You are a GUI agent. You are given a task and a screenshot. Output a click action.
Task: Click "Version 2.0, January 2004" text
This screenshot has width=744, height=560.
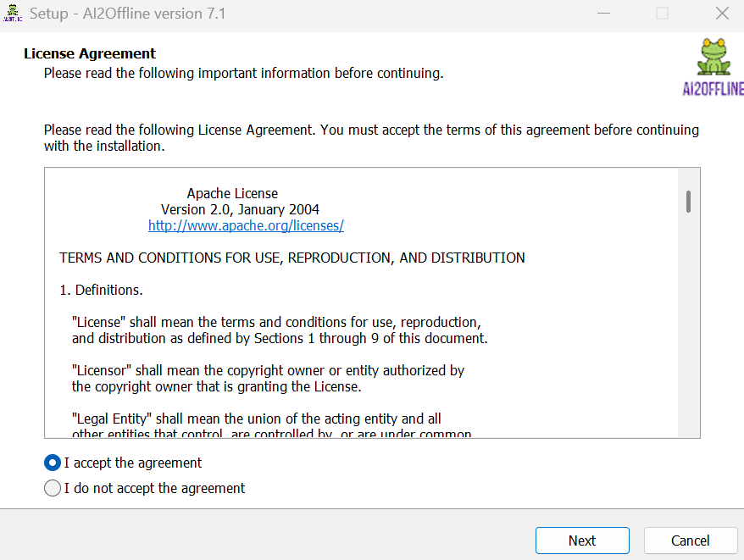click(x=240, y=209)
